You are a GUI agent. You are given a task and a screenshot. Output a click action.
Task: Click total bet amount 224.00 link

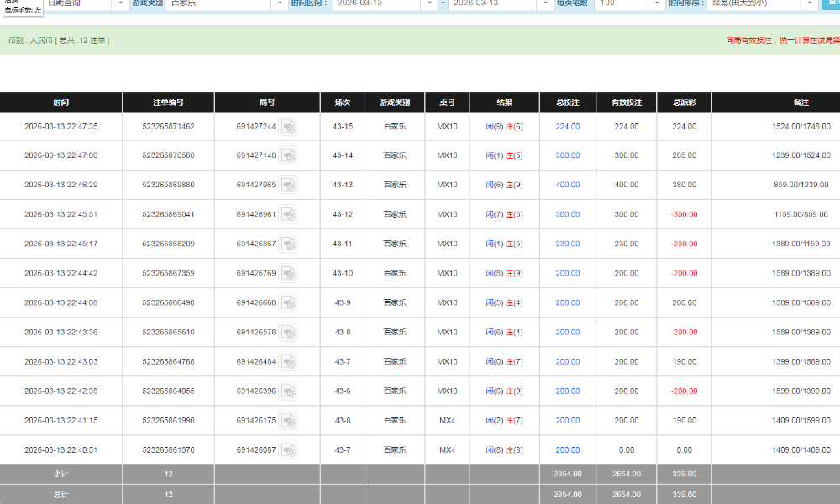click(x=567, y=127)
